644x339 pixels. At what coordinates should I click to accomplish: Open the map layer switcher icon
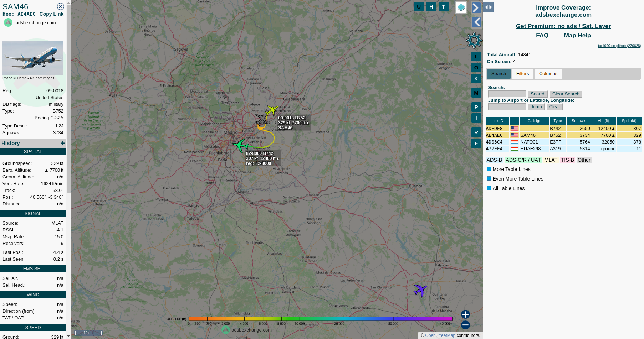pyautogui.click(x=461, y=7)
